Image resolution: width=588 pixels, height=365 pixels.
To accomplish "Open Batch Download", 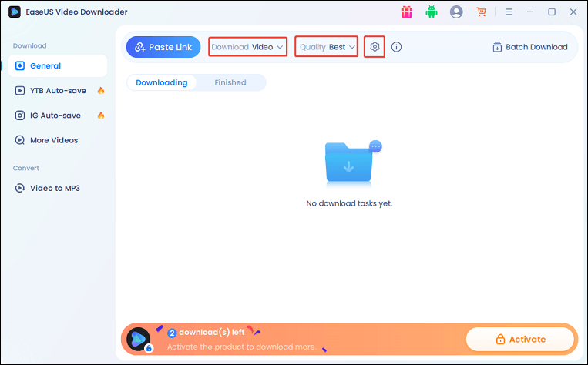I will coord(530,47).
